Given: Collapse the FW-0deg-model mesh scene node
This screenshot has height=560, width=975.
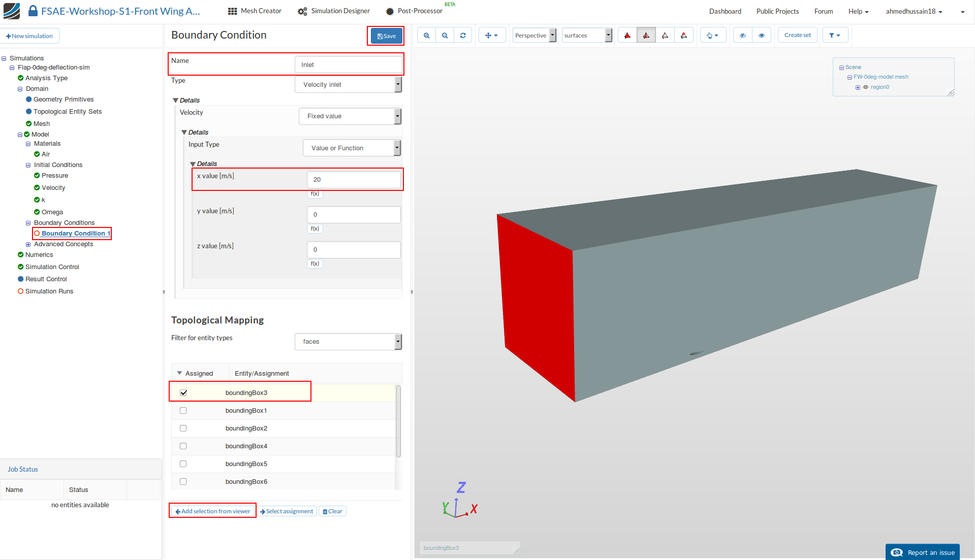Looking at the screenshot, I should coord(850,77).
